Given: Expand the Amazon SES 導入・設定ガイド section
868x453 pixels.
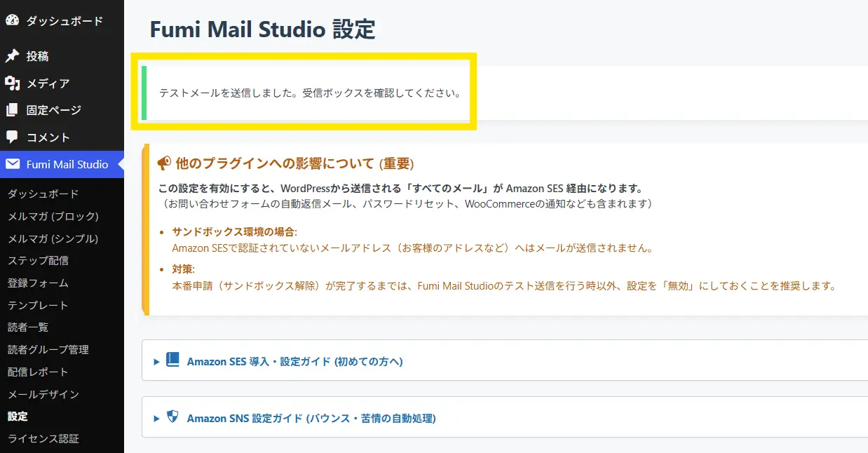Looking at the screenshot, I should [x=294, y=362].
